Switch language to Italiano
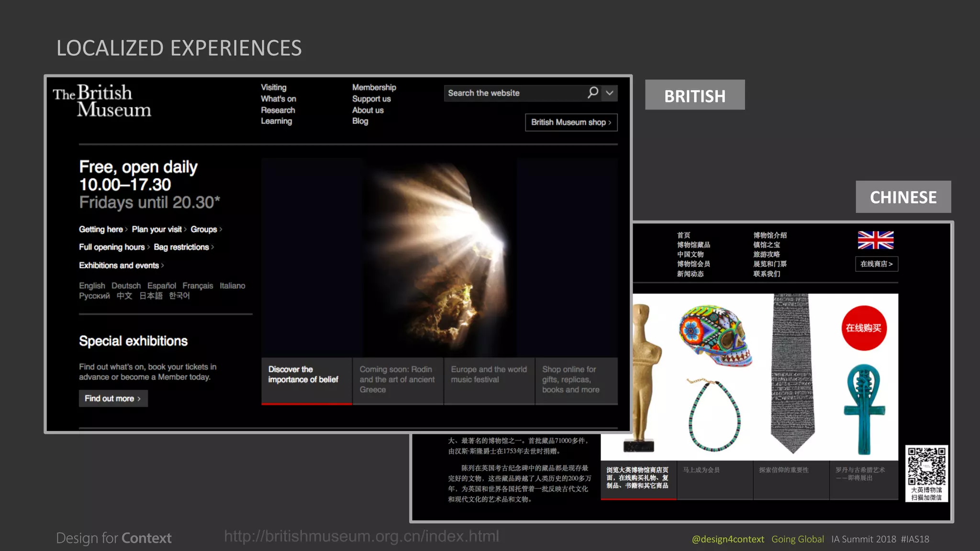The image size is (980, 551). point(233,286)
